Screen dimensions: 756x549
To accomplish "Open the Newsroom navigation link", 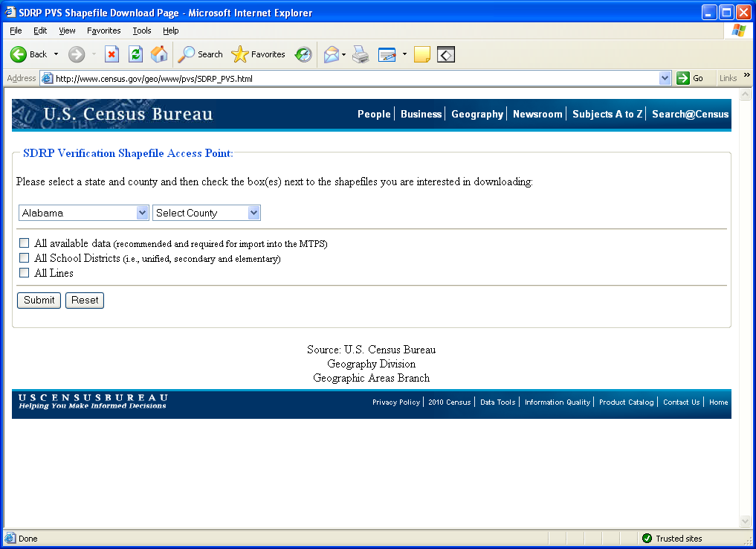I will point(537,114).
